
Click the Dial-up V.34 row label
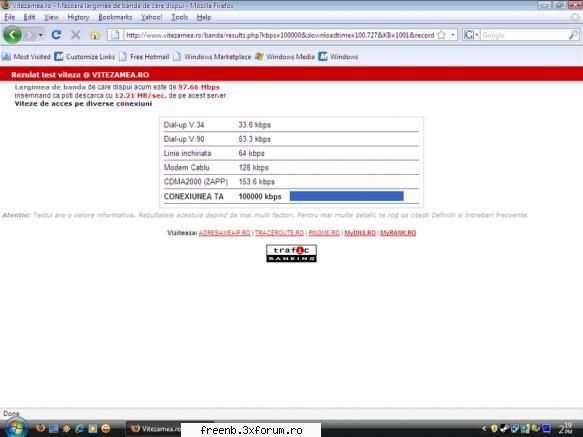184,125
